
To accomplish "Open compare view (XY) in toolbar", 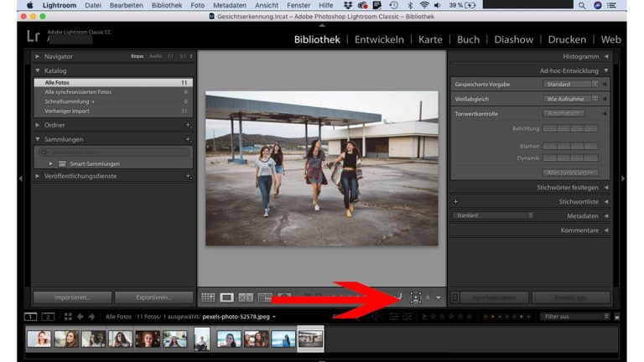I will tap(246, 297).
